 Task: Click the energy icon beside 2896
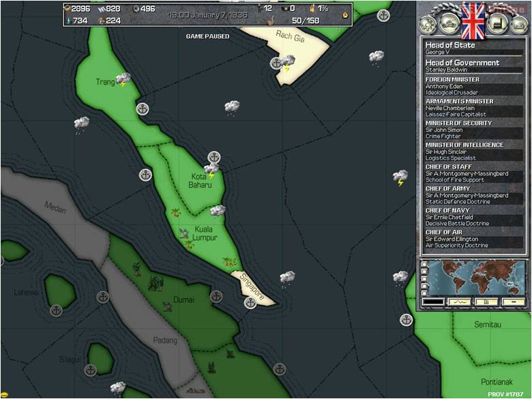pos(67,8)
